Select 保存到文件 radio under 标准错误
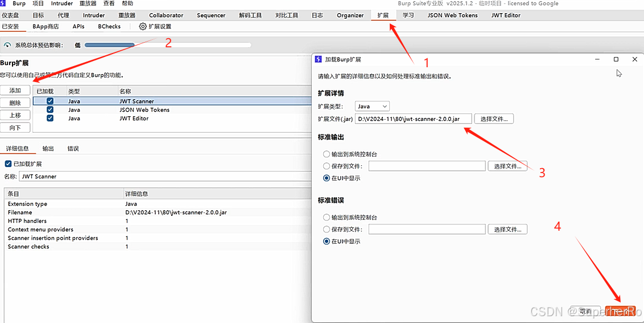Viewport: 644px width, 323px height. 327,229
